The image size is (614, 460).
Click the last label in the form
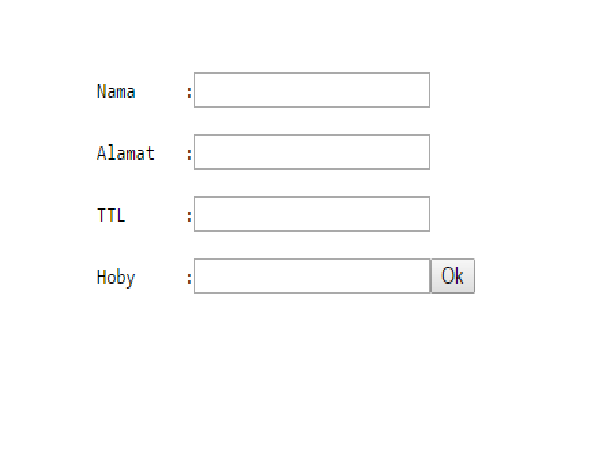pos(116,278)
